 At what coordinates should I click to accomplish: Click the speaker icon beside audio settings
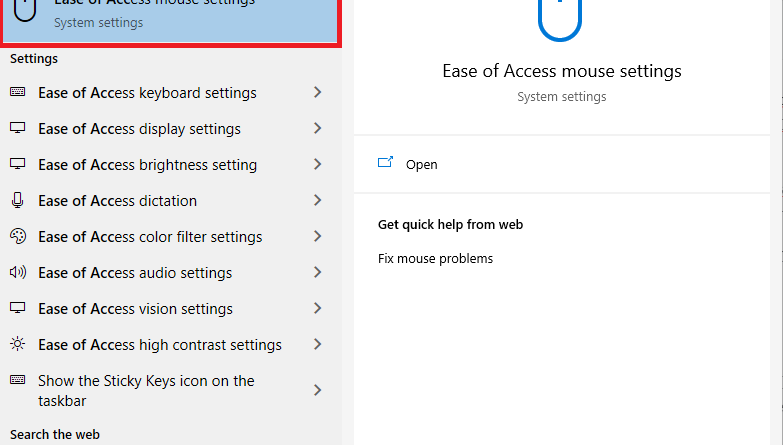point(17,272)
